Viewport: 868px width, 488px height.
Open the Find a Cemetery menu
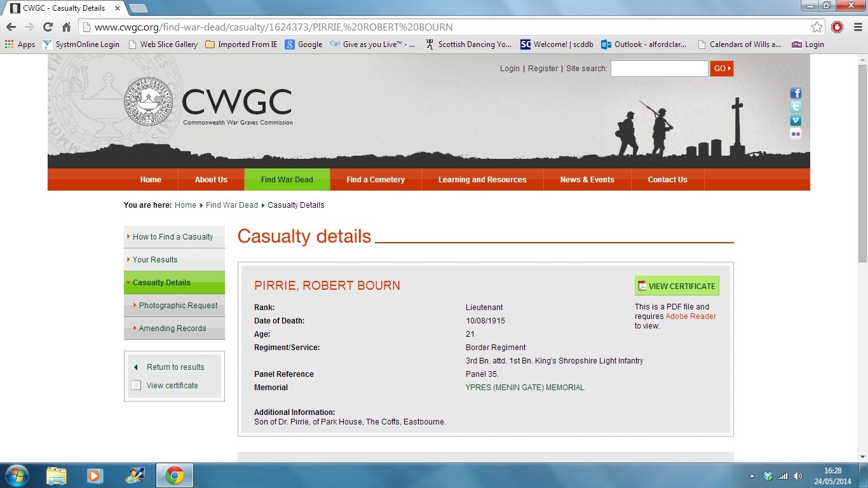[x=375, y=180]
